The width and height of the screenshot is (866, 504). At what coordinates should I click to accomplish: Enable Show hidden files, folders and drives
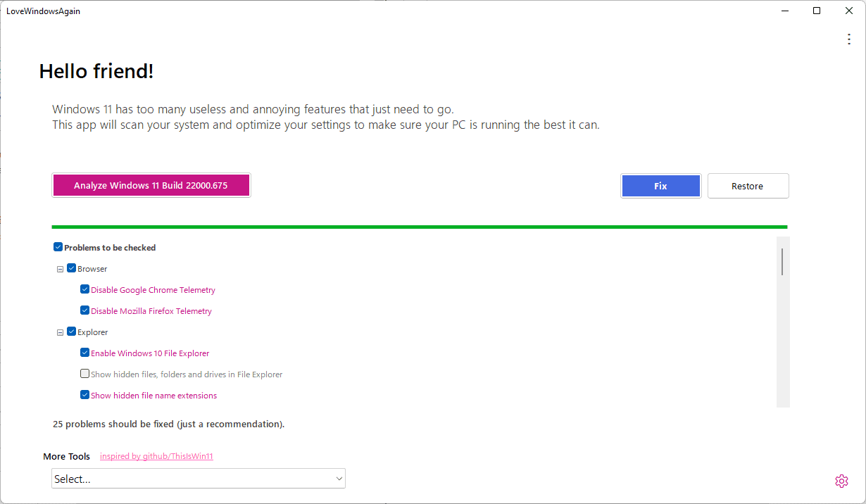tap(84, 373)
